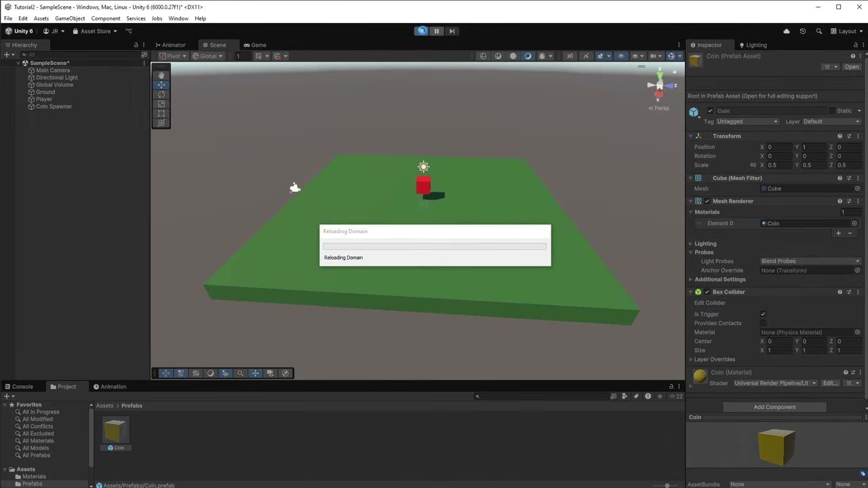
Task: Open the version control icon beside Asset Store
Action: (x=129, y=31)
